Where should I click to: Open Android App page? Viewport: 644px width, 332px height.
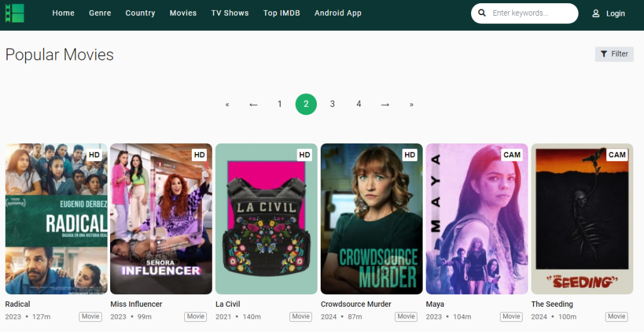coord(338,13)
